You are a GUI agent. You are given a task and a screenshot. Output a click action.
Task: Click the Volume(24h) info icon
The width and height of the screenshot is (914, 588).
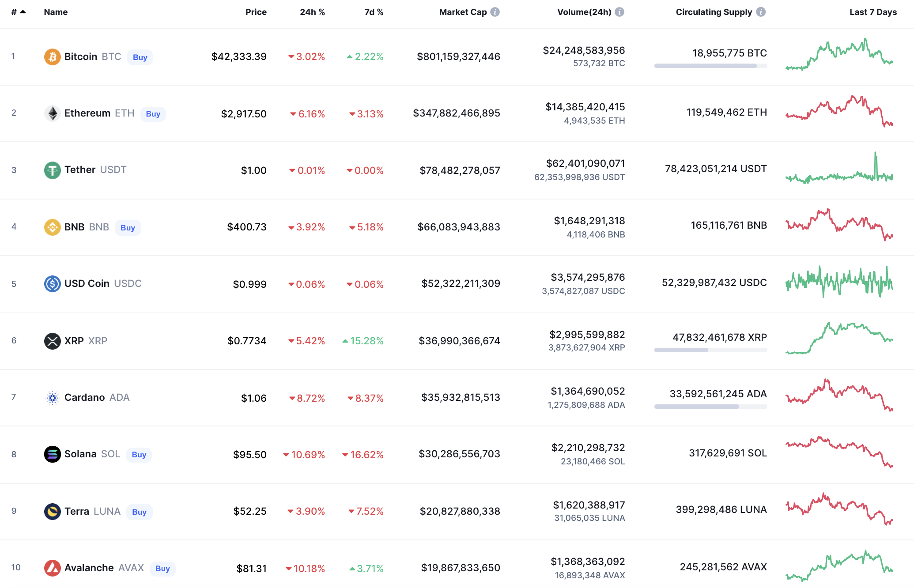619,12
